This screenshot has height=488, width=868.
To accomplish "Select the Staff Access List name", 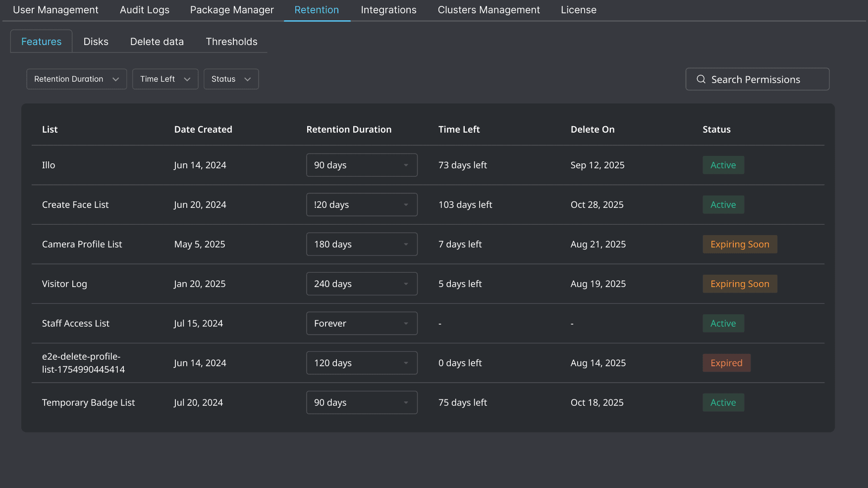I will (76, 323).
